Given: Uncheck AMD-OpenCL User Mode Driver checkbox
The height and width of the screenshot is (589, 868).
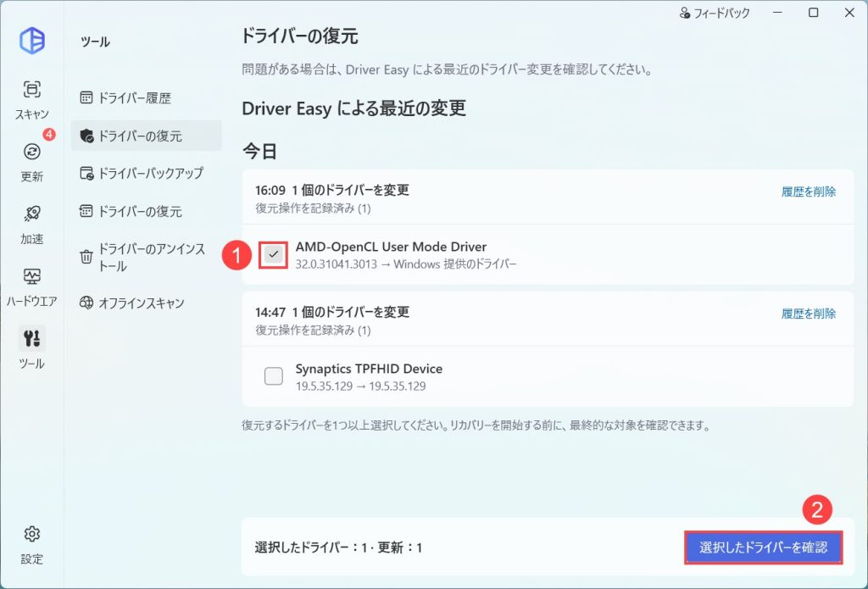Looking at the screenshot, I should [274, 254].
